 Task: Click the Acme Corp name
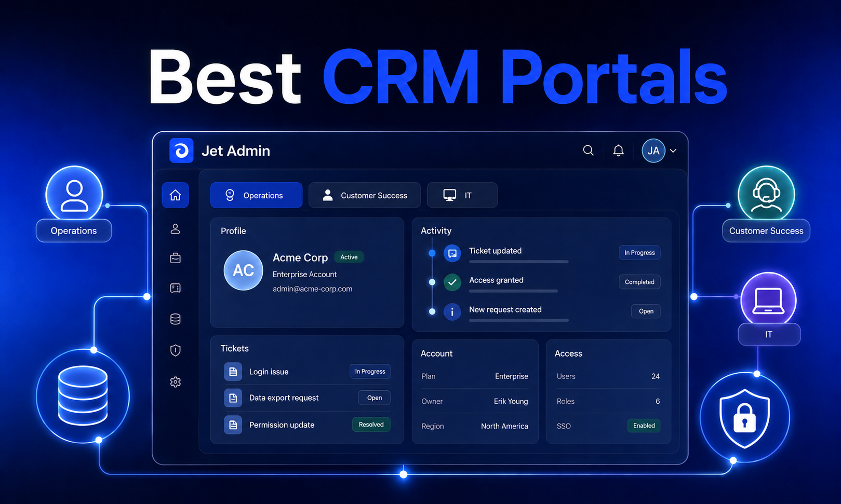pos(300,257)
